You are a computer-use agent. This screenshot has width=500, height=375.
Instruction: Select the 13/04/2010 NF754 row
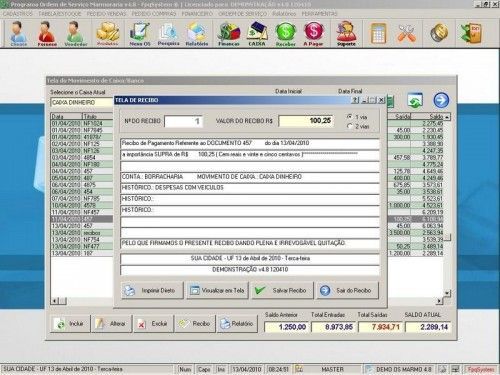coord(82,239)
